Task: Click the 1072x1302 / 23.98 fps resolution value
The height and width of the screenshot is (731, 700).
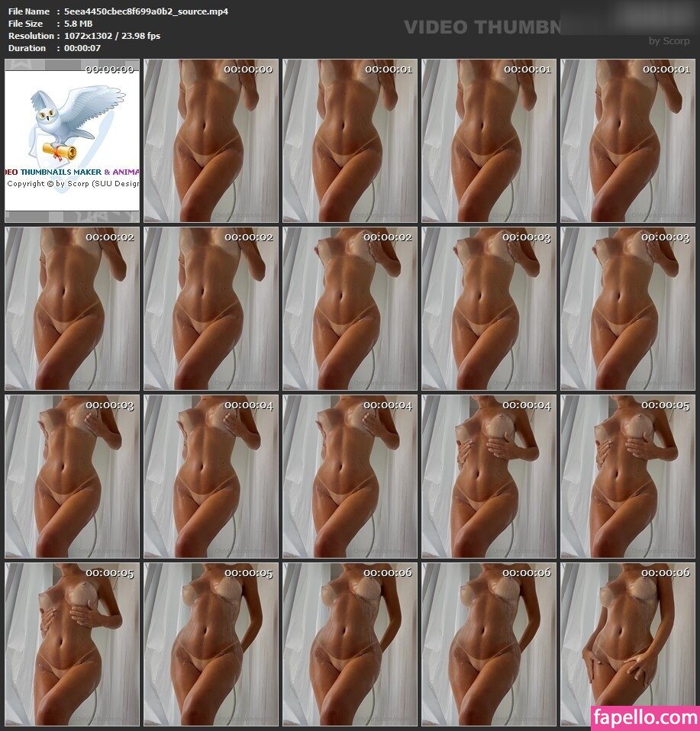Action: [112, 36]
